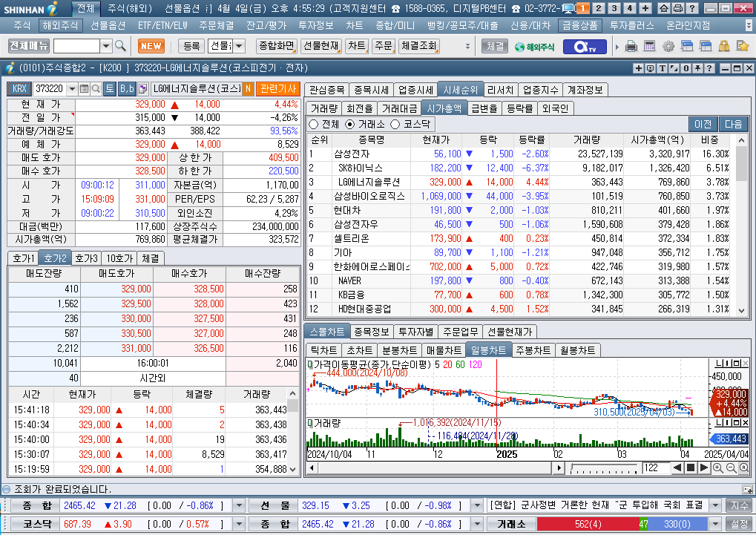Image resolution: width=756 pixels, height=535 pixels.
Task: Click the monitor icon in the title bar
Action: (x=568, y=8)
